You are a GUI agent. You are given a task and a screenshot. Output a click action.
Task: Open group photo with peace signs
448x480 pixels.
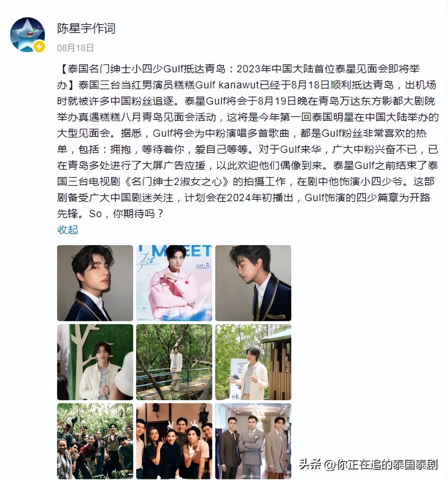coord(174,441)
